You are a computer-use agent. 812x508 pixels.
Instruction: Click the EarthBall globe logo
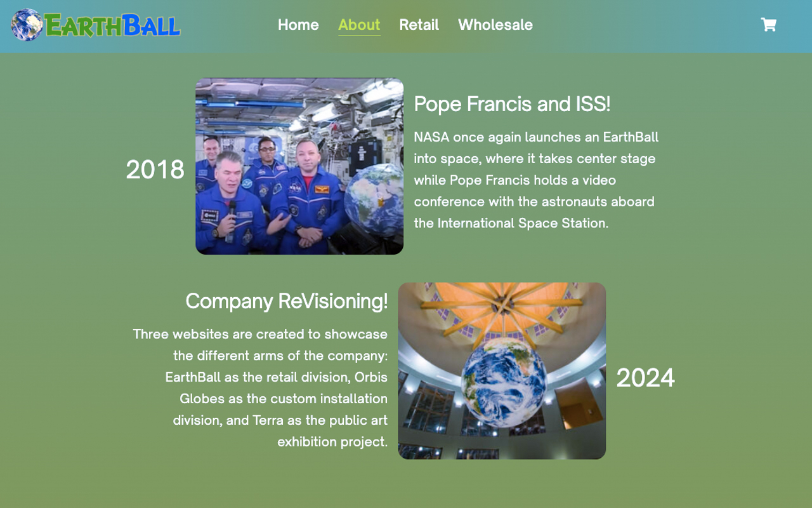(96, 25)
